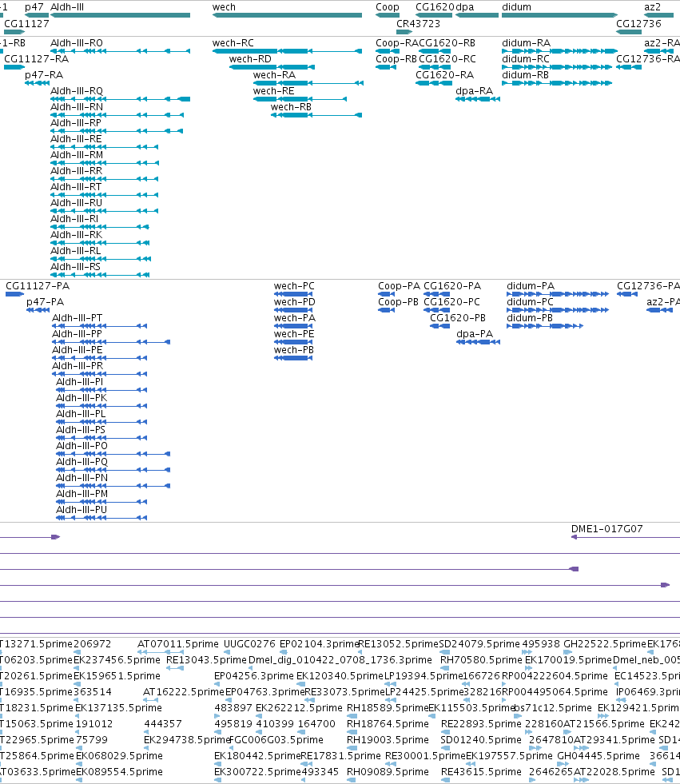
Task: Select the Aldh-III-RQ transcript
Action: [x=120, y=99]
